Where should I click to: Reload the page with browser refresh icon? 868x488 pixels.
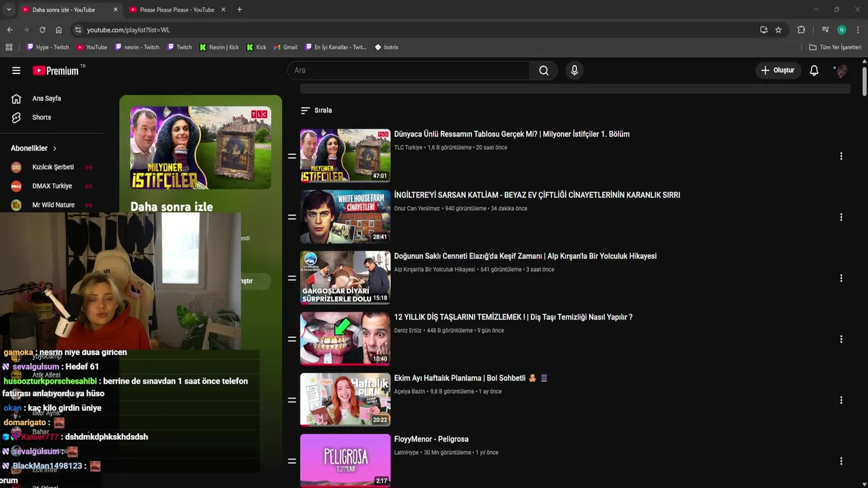tap(42, 30)
